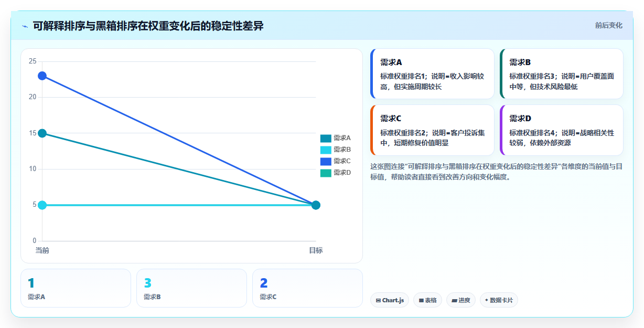Screen dimensions: 644x328
Task: Select the stat card showing 2 需求C
Action: 307,288
